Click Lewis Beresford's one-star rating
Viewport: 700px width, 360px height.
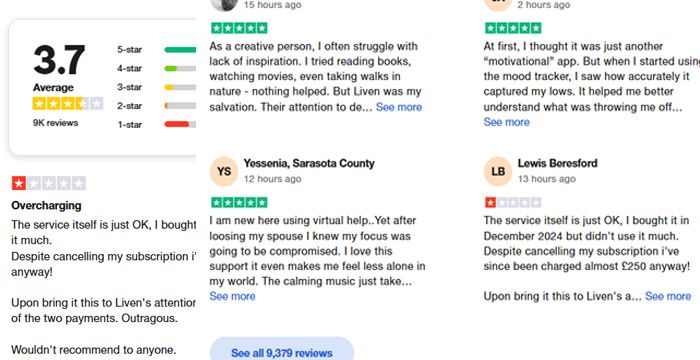click(513, 202)
